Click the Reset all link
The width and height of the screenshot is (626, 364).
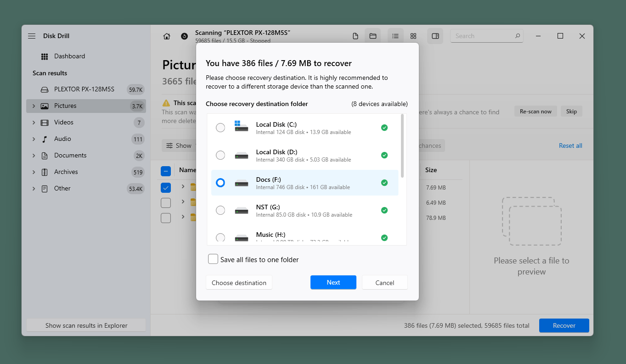570,146
